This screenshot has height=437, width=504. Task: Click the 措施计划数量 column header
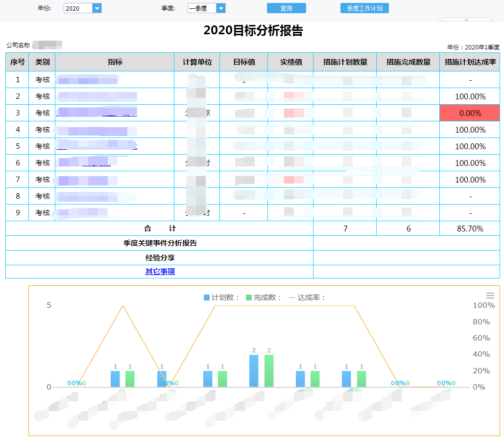[345, 62]
